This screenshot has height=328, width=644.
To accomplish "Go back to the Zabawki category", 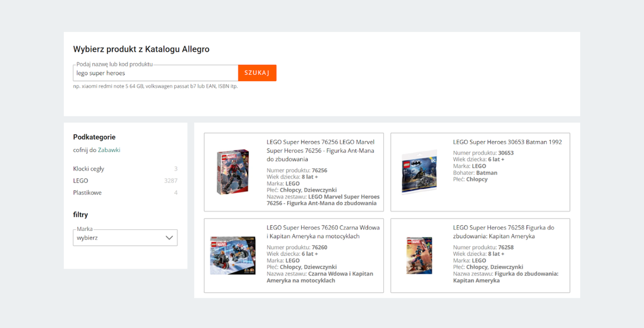I will [109, 150].
